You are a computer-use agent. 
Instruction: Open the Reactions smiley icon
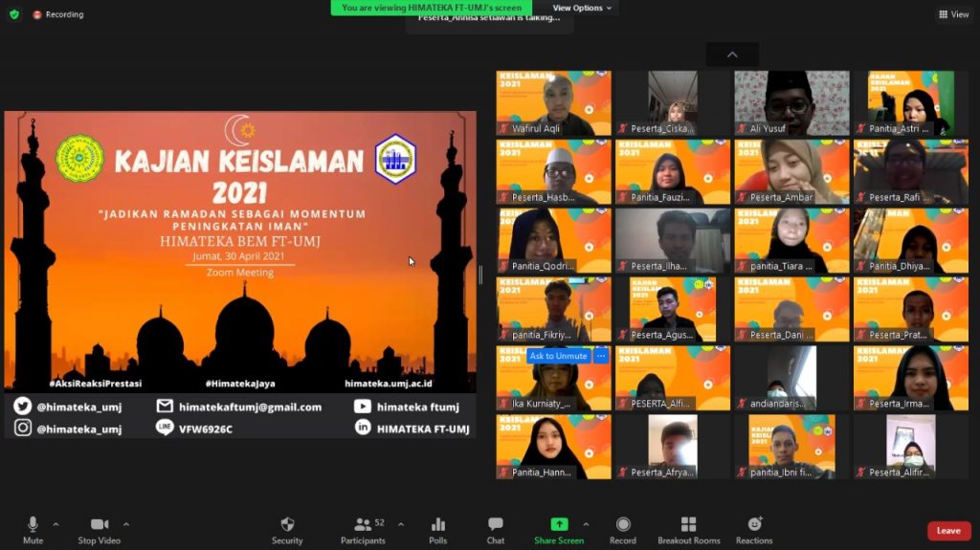pyautogui.click(x=754, y=524)
